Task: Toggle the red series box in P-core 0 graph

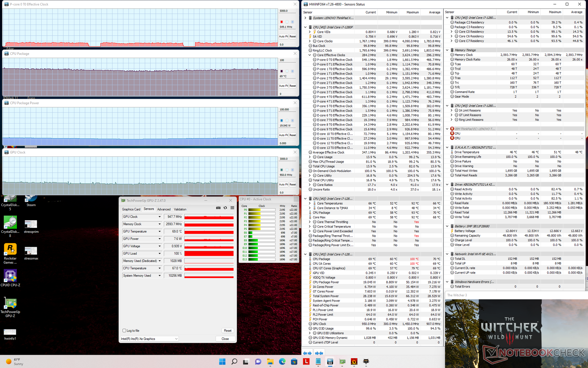Action: coord(281,22)
